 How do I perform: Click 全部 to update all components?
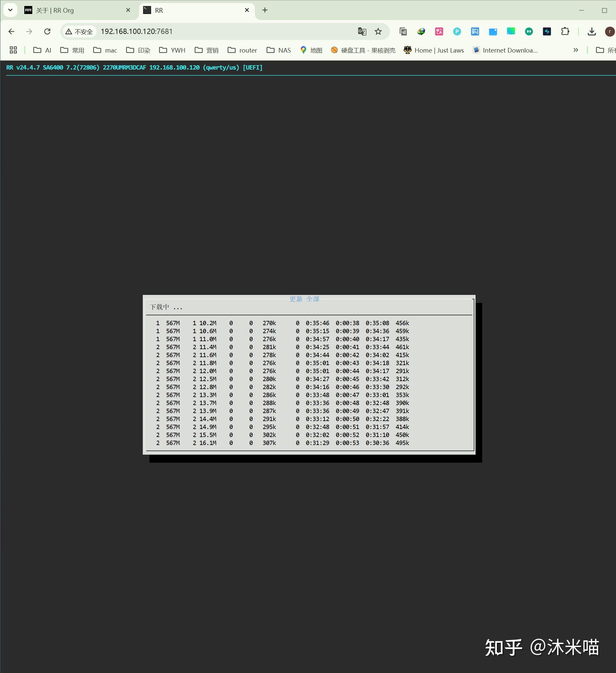[x=313, y=300]
